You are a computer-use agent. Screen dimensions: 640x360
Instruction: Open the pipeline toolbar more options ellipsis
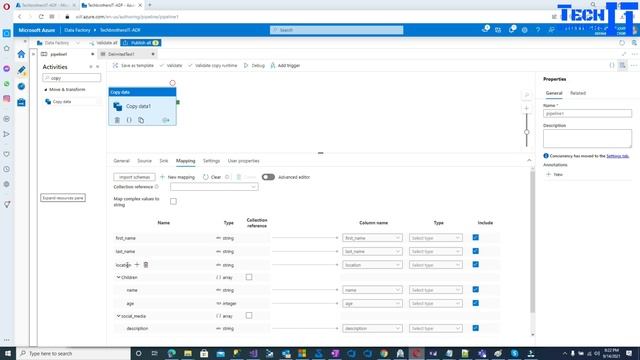(x=634, y=65)
